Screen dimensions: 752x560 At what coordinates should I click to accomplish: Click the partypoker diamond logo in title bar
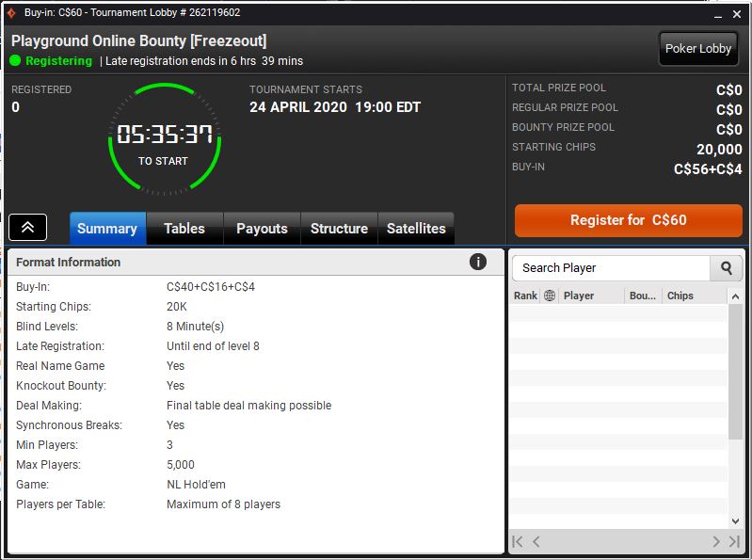coord(11,13)
